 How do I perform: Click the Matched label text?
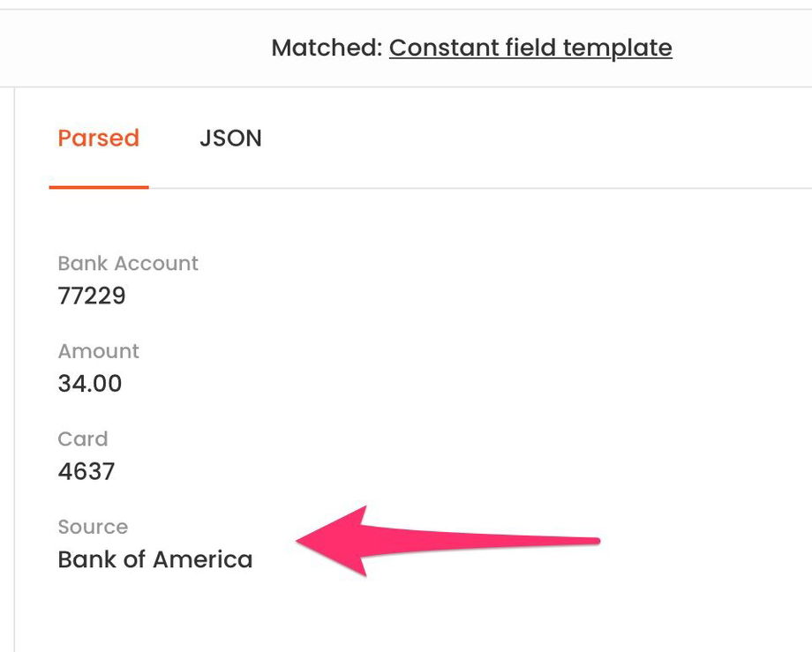[327, 48]
